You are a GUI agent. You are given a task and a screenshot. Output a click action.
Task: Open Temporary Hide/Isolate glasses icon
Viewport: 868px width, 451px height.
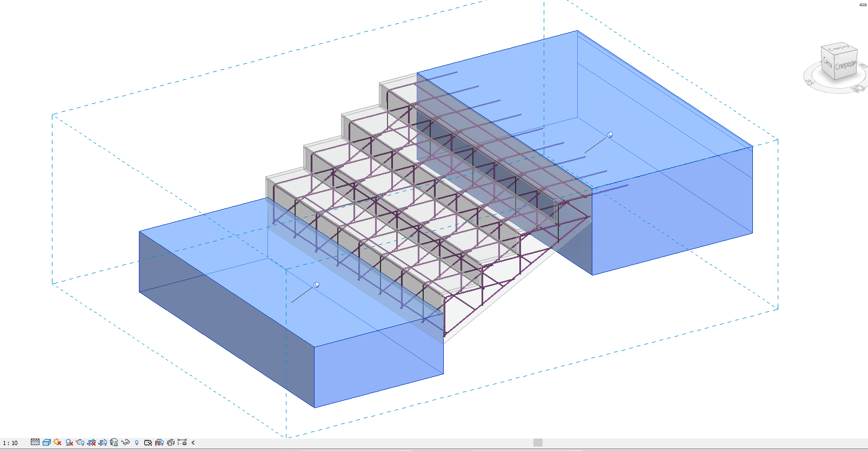click(125, 442)
